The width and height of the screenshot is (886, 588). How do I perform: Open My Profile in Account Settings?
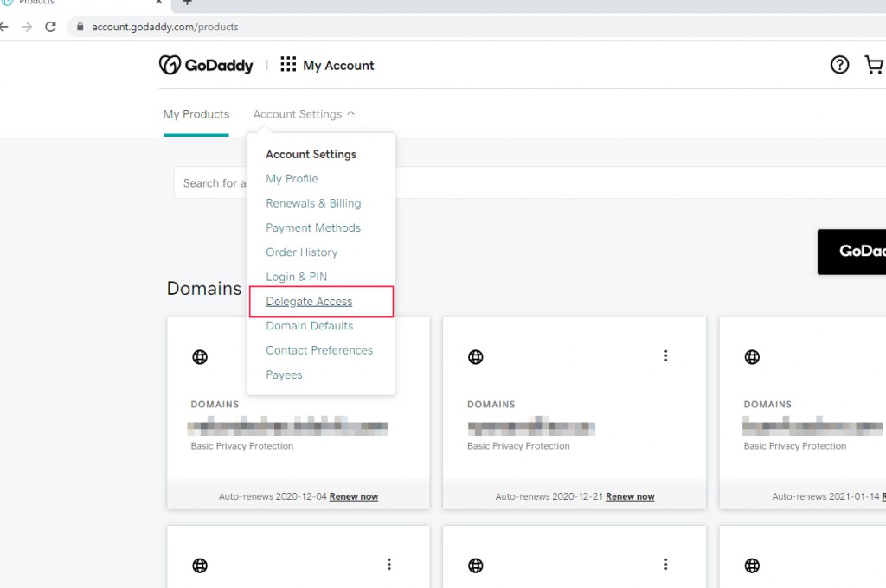click(292, 179)
